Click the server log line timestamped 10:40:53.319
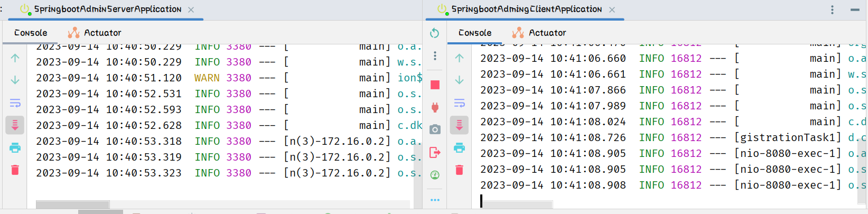This screenshot has height=214, width=868. click(229, 157)
